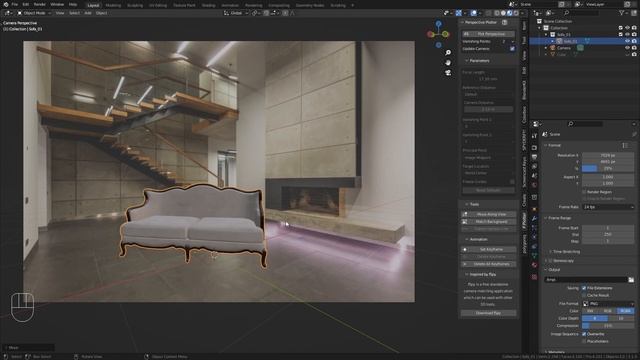Hide Camera in viewport via eye icon
The height and width of the screenshot is (360, 640).
point(627,48)
